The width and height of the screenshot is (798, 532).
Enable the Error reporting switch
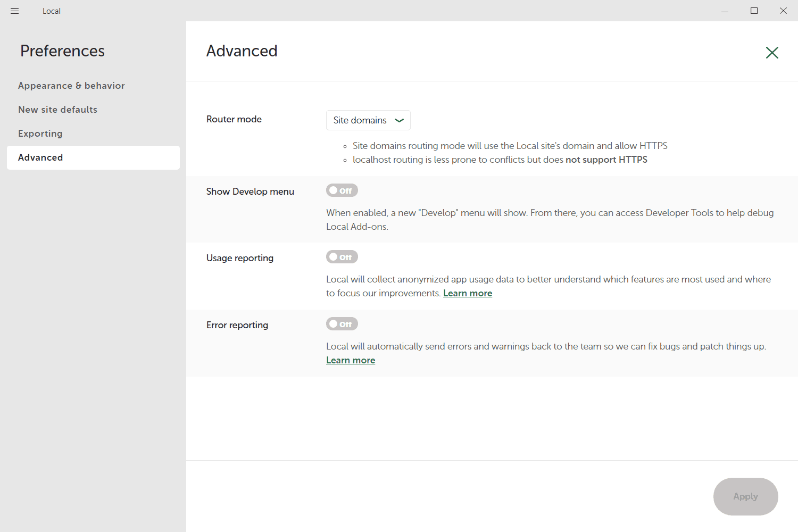342,324
